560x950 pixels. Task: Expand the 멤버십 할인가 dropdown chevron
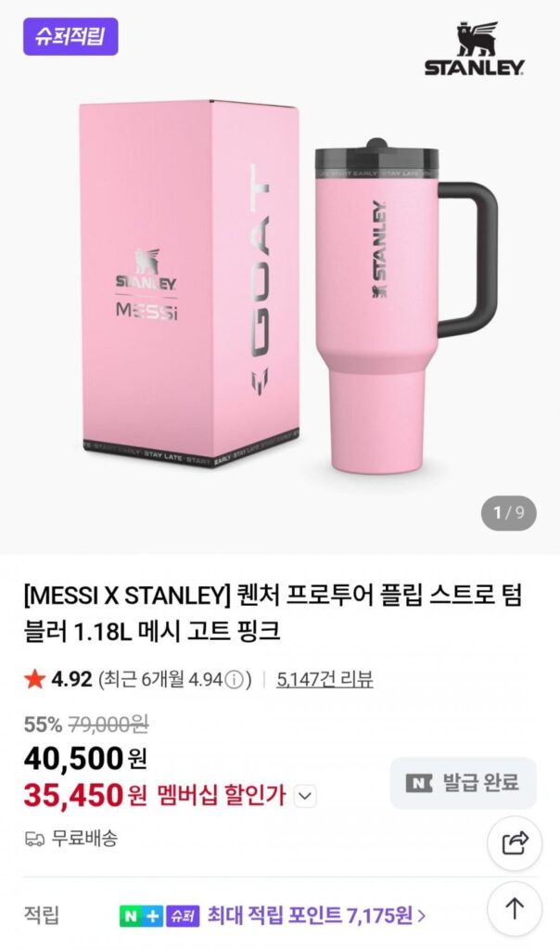(x=306, y=795)
